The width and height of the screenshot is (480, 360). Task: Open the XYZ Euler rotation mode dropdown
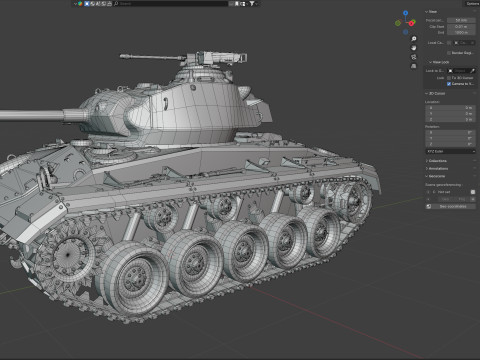451,151
